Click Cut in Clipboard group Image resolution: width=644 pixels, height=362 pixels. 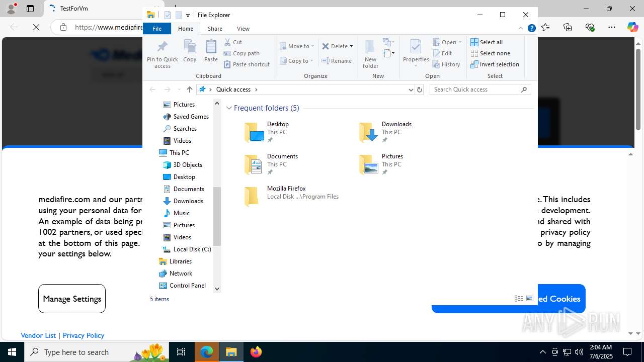pyautogui.click(x=233, y=42)
